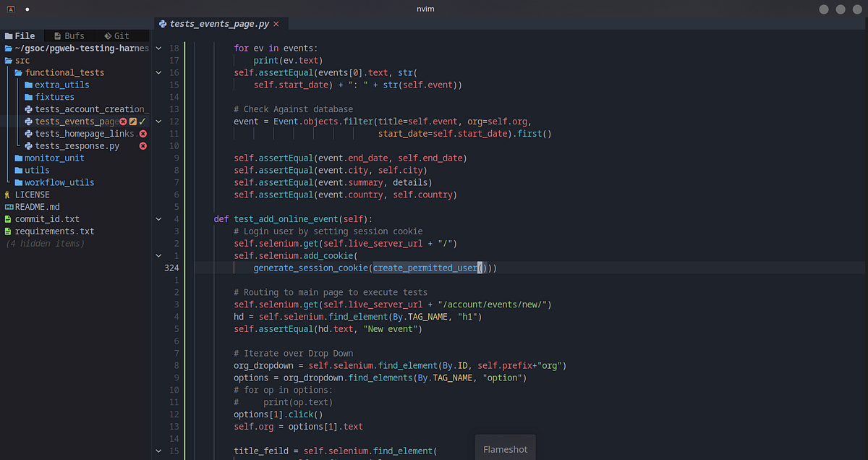Image resolution: width=868 pixels, height=460 pixels.
Task: Click the Flameshot button
Action: coord(505,449)
